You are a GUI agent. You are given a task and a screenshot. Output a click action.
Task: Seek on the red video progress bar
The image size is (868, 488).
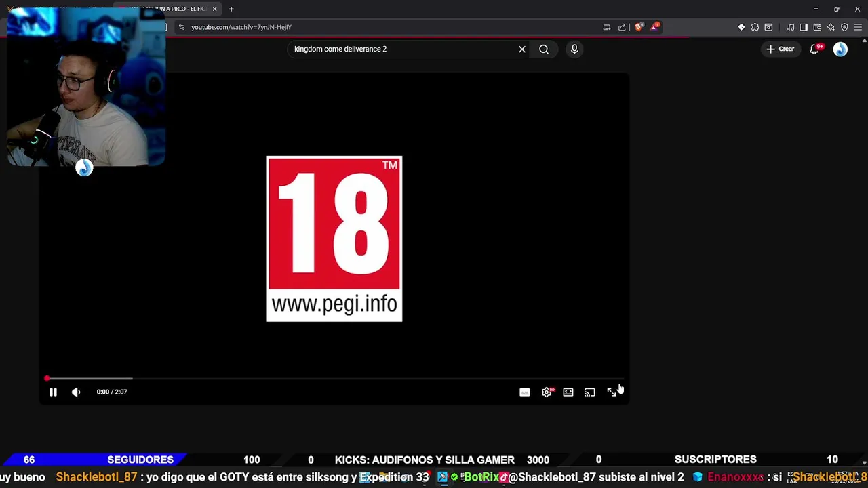[334, 378]
